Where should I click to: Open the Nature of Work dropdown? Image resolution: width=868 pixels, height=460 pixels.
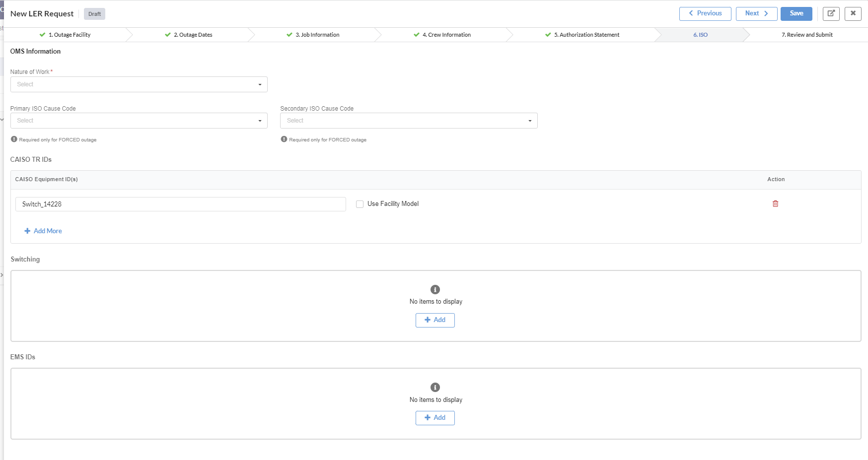coord(139,84)
